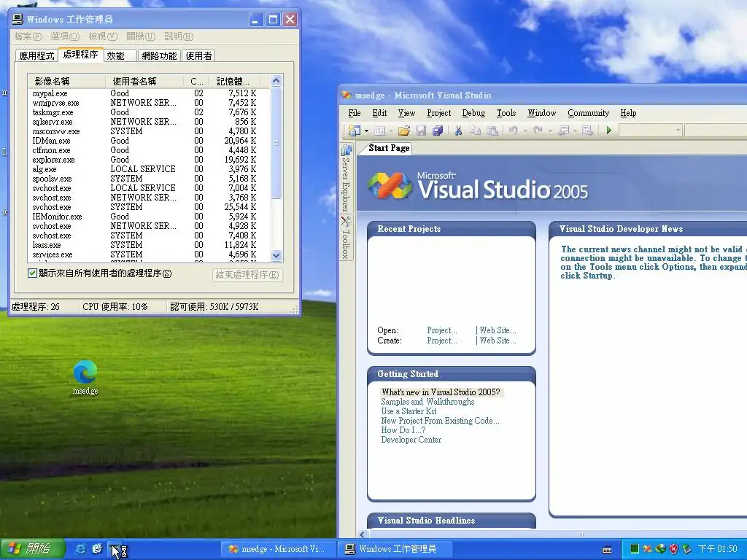
Task: Click the Open File folder icon
Action: pos(404,131)
